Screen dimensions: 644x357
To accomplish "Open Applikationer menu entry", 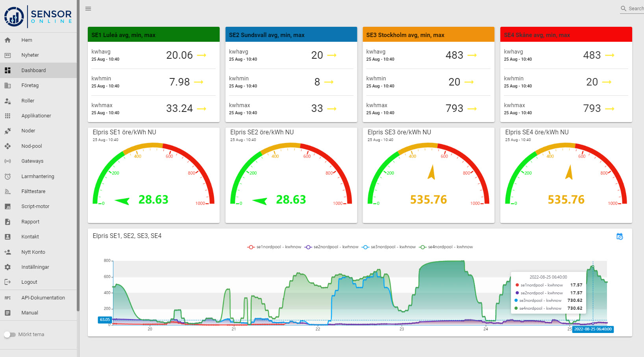I will point(38,116).
